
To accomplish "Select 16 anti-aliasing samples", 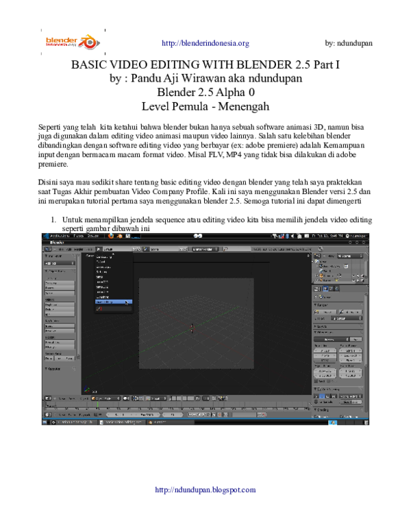I will point(334,396).
